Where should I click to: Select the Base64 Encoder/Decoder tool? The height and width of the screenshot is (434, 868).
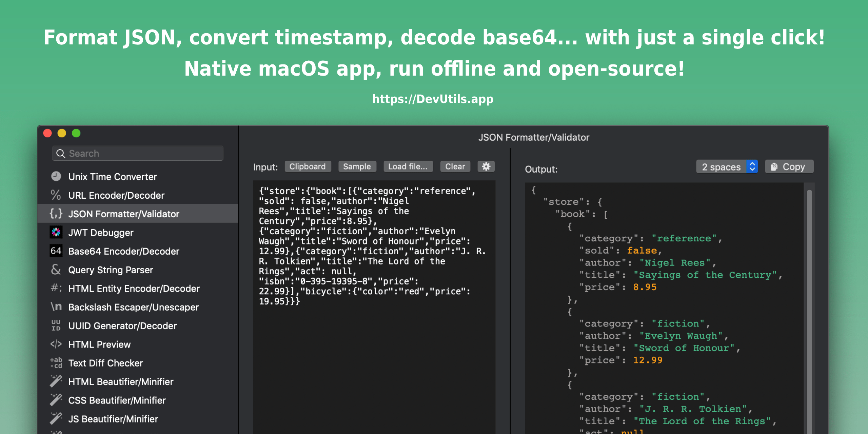(x=123, y=251)
